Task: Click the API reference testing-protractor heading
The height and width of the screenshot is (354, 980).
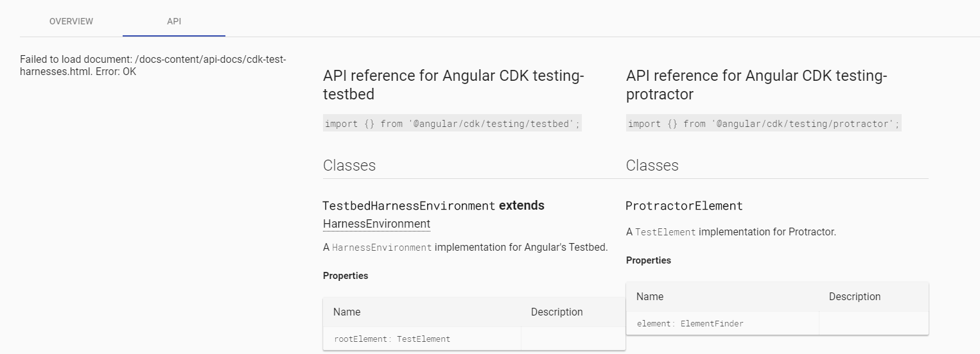Action: pyautogui.click(x=757, y=85)
